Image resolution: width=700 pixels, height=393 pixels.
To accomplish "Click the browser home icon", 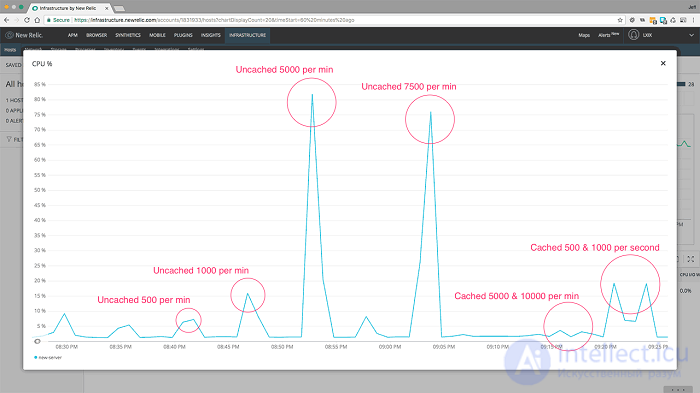I will coord(37,20).
